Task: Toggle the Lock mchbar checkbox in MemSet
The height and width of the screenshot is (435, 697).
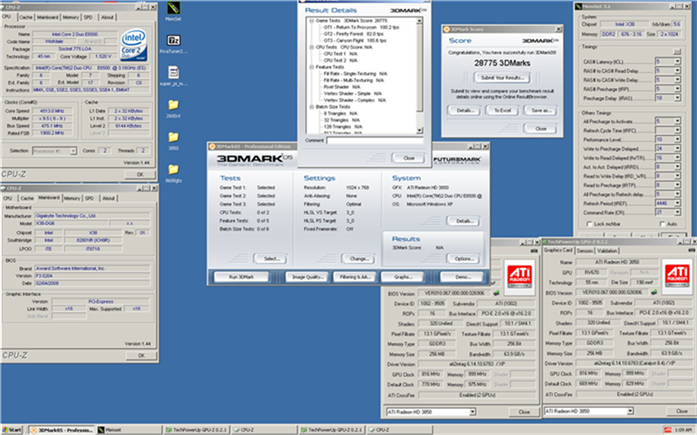Action: (589, 224)
